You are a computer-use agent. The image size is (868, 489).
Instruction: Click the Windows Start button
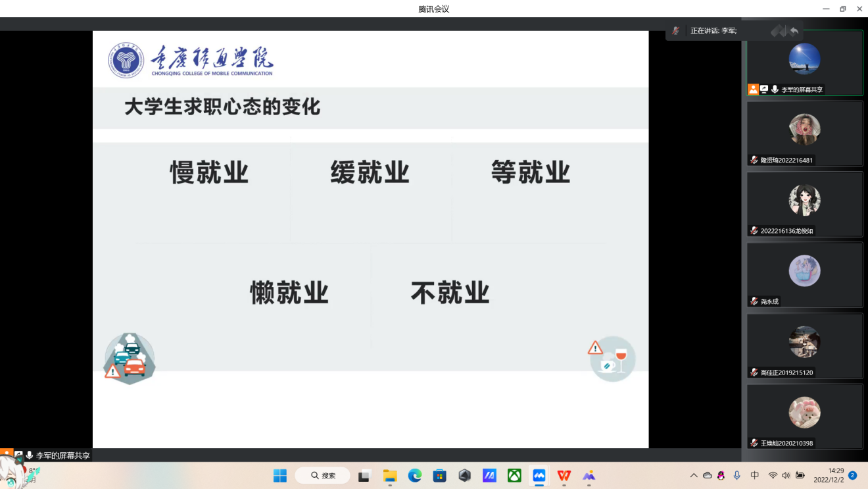click(280, 475)
